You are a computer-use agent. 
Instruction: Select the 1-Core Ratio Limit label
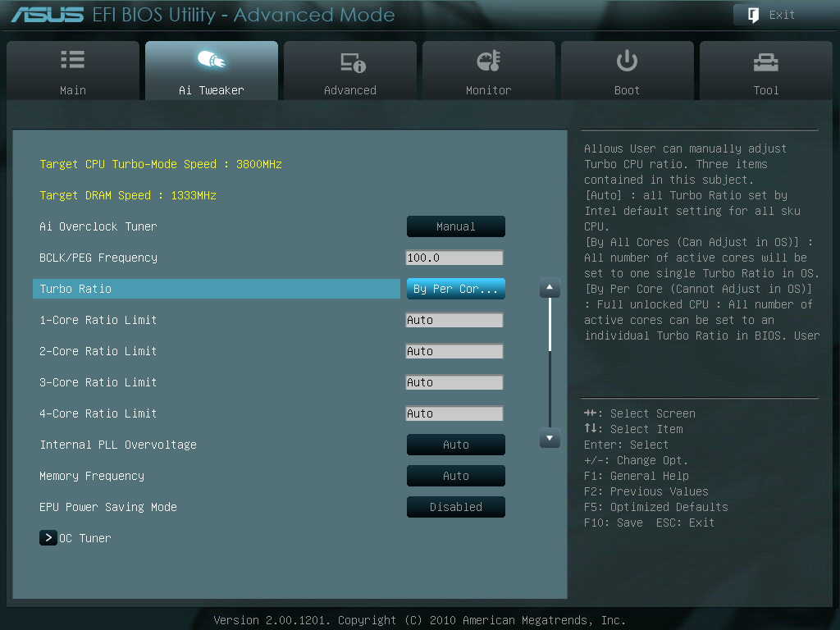coord(98,320)
